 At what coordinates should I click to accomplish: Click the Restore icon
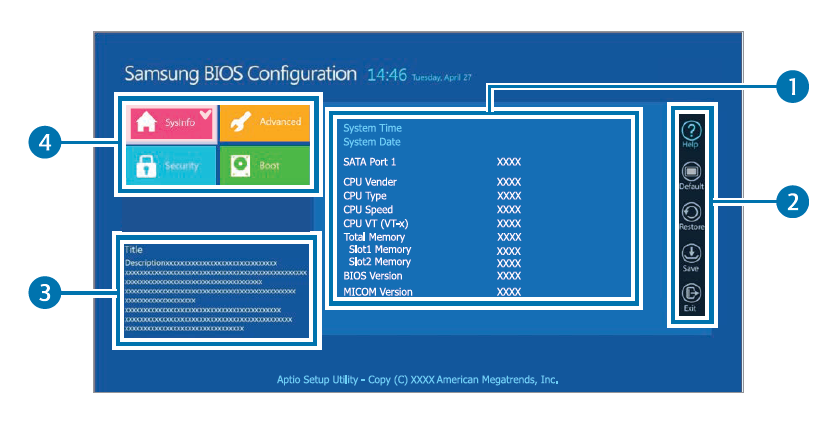[x=691, y=217]
